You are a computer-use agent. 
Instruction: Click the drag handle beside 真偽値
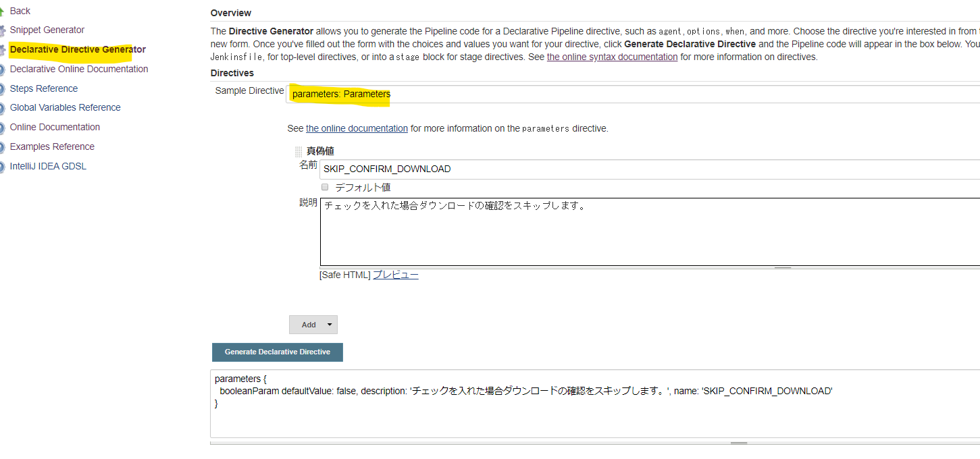(299, 152)
